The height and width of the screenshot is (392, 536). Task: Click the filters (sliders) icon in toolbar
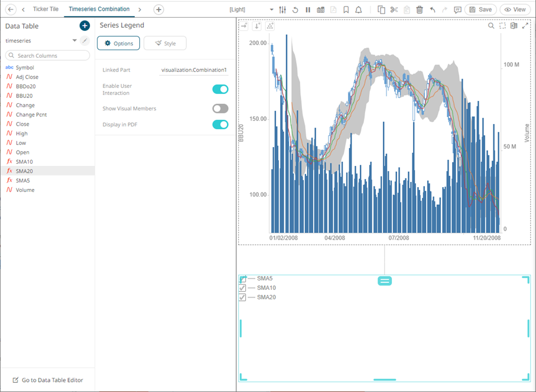pos(282,9)
